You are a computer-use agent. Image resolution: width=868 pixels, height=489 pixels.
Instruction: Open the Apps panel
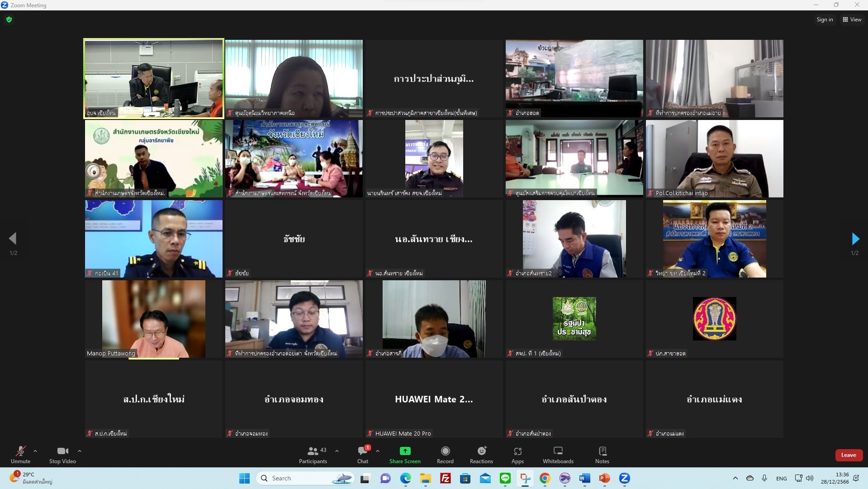517,455
